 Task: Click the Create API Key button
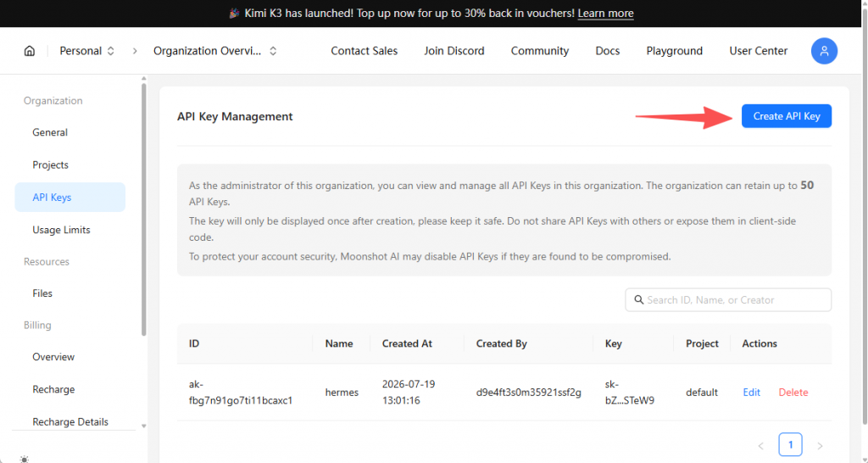pyautogui.click(x=786, y=116)
